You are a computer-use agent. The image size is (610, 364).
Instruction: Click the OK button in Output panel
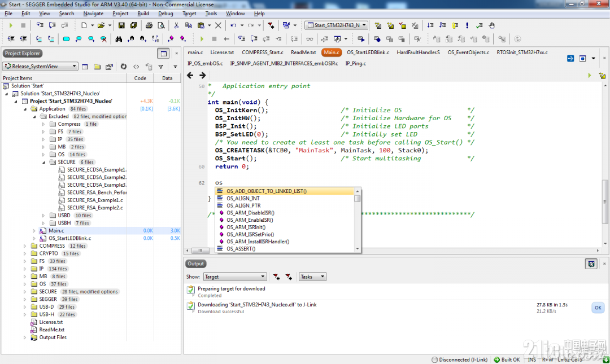[x=598, y=308]
